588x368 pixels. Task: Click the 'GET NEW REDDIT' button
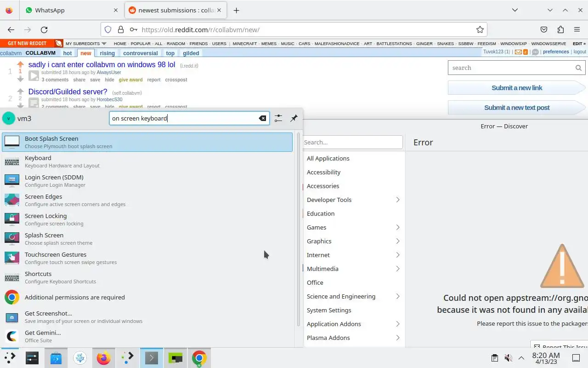click(x=27, y=43)
